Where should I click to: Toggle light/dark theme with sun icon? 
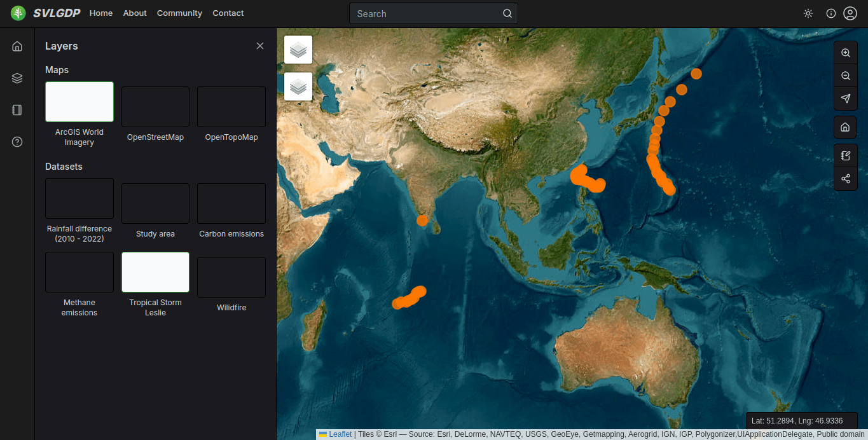click(808, 13)
